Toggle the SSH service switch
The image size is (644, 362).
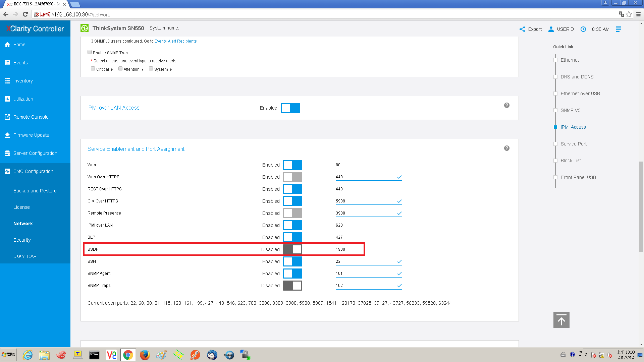(x=292, y=261)
